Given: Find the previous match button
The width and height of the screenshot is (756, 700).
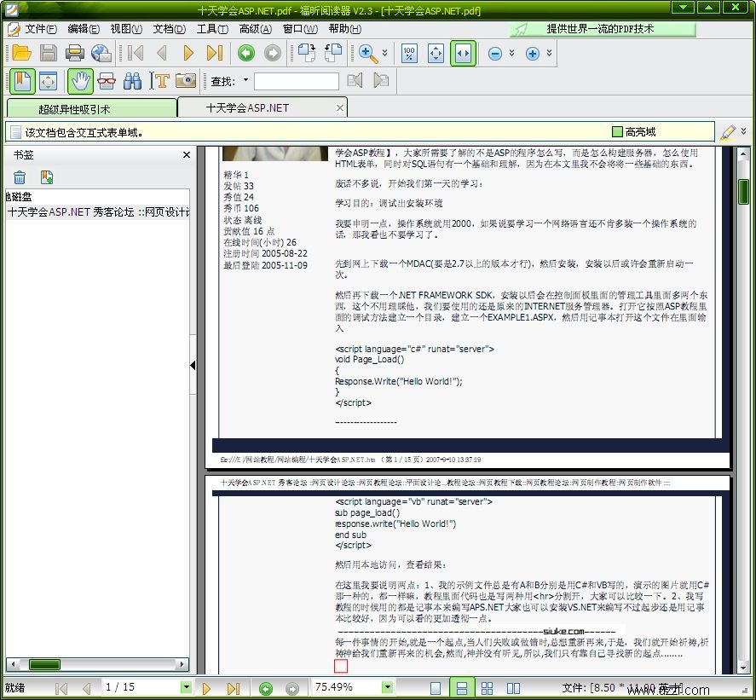Looking at the screenshot, I should (355, 80).
